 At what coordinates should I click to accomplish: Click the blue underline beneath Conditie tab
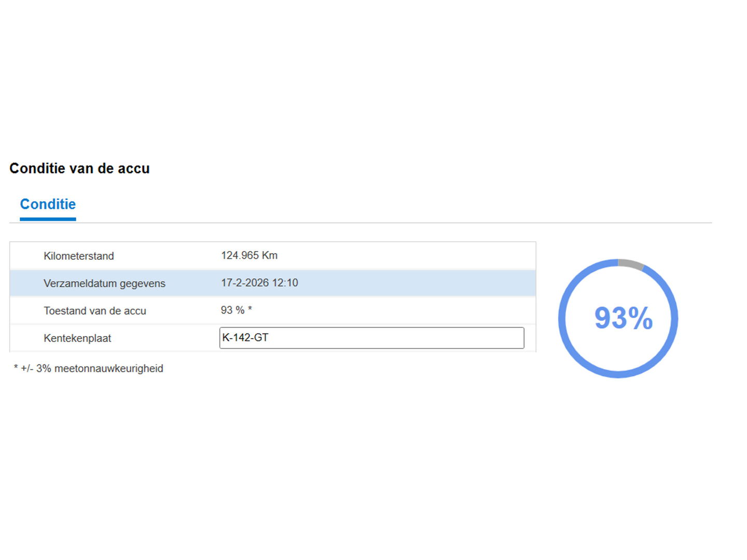click(x=48, y=219)
